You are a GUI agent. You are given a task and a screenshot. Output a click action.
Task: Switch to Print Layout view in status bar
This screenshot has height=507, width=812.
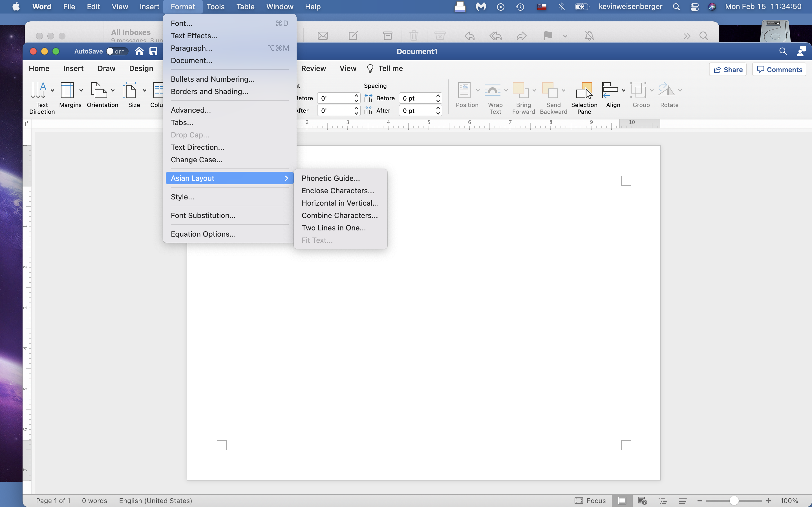point(622,500)
